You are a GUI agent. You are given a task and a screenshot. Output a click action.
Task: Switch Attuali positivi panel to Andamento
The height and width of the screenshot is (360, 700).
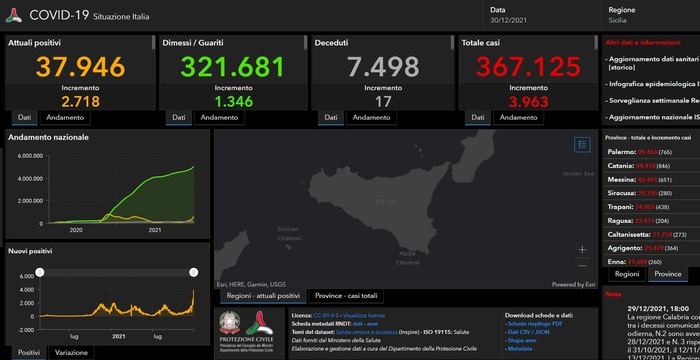pos(65,117)
